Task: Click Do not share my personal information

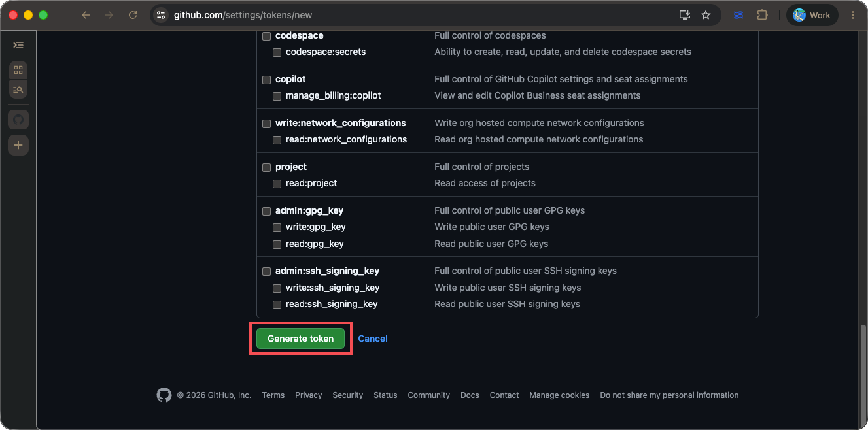Action: 669,395
